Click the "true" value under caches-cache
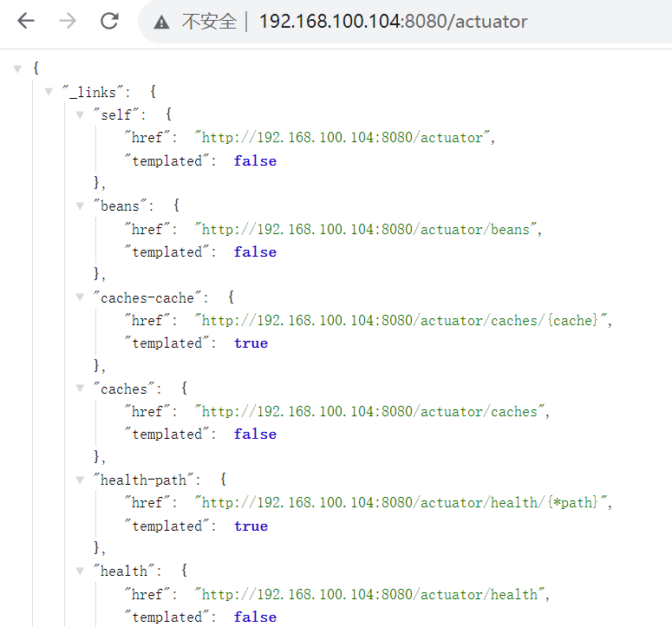The height and width of the screenshot is (627, 672). (x=251, y=343)
